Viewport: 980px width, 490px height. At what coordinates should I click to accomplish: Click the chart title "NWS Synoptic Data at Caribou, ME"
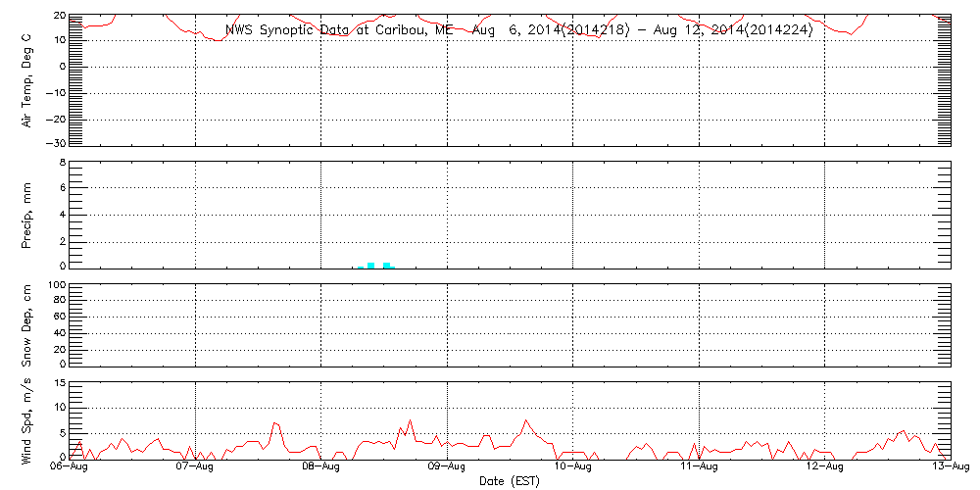pyautogui.click(x=340, y=30)
